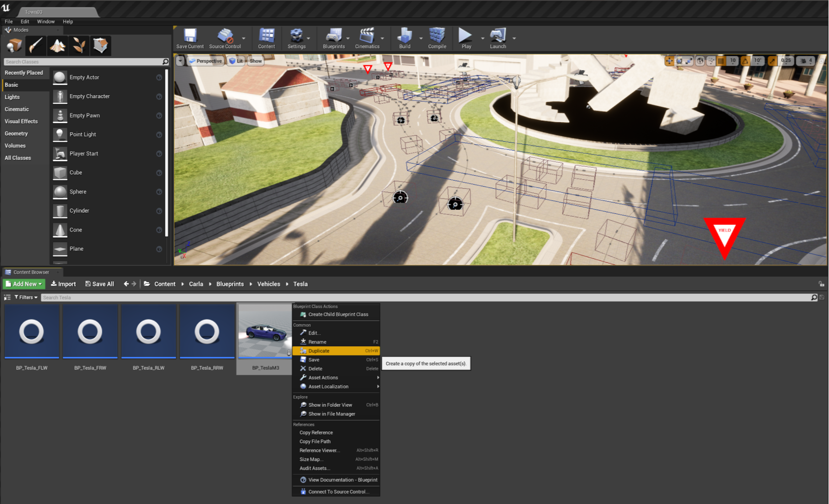Click the Import button
Viewport: 829px width, 504px height.
point(63,284)
